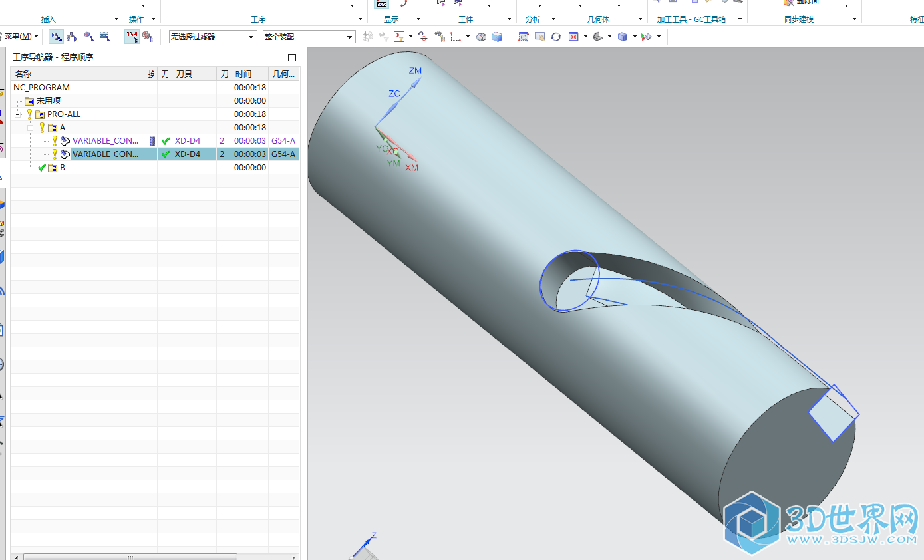Click the 3D世界网 watermark logo

click(x=821, y=523)
